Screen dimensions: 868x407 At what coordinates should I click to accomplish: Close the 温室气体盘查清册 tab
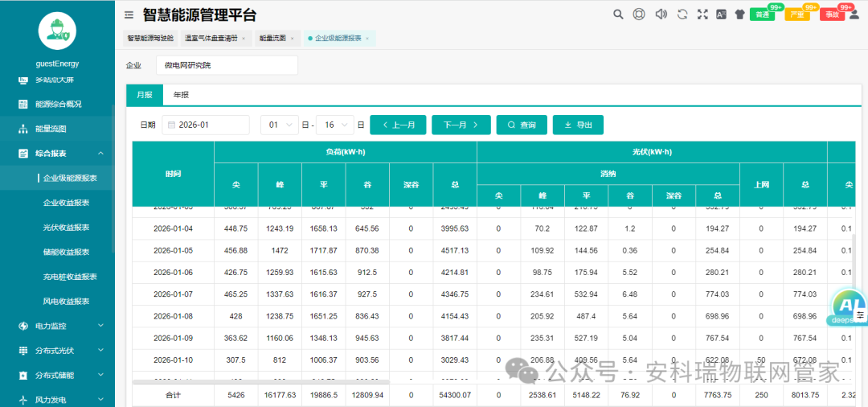coord(244,39)
